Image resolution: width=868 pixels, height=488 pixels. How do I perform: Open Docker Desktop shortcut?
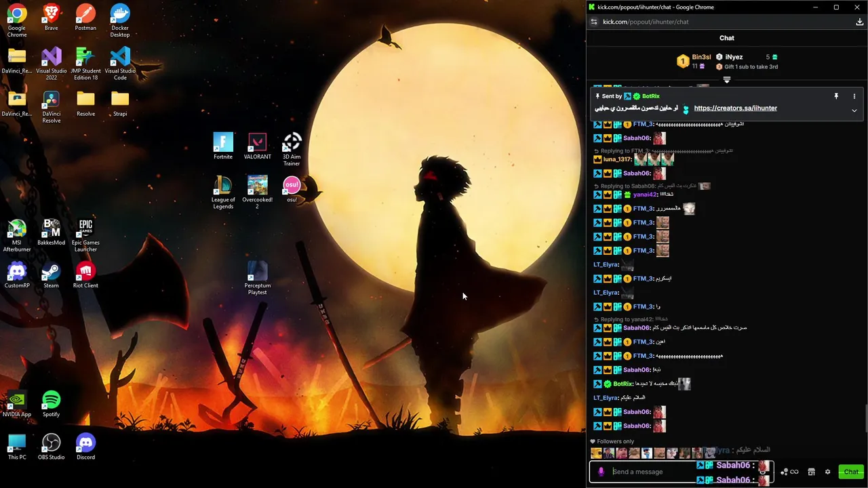pos(120,20)
